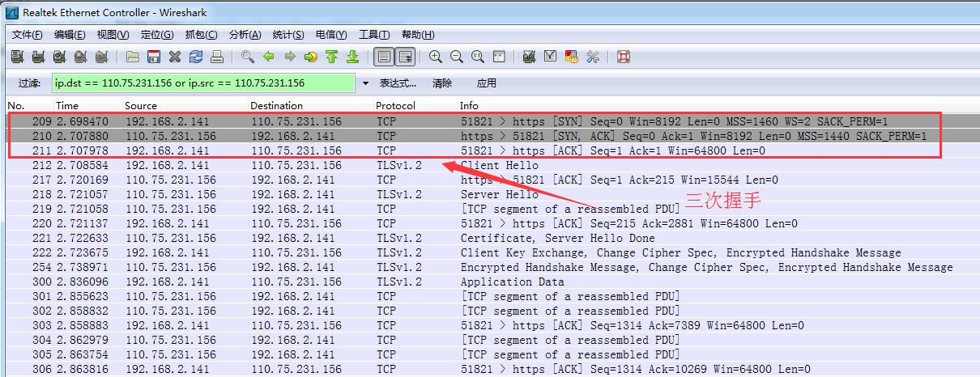Expand the filter history dropdown arrow
Viewport: 980px width, 377px height.
pos(365,83)
